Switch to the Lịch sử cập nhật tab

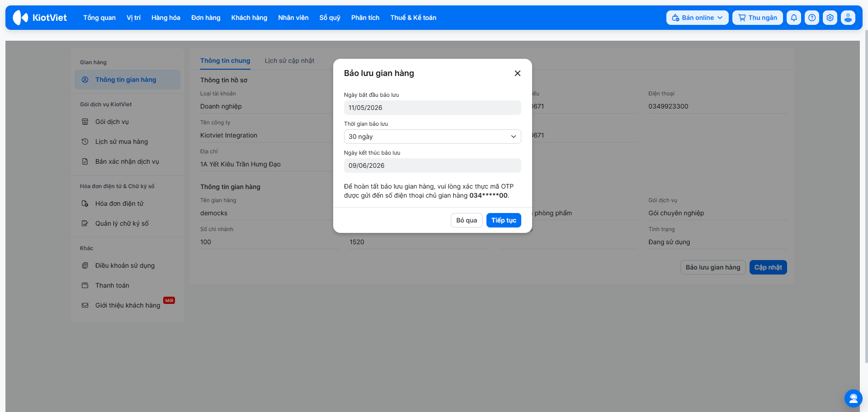coord(289,61)
